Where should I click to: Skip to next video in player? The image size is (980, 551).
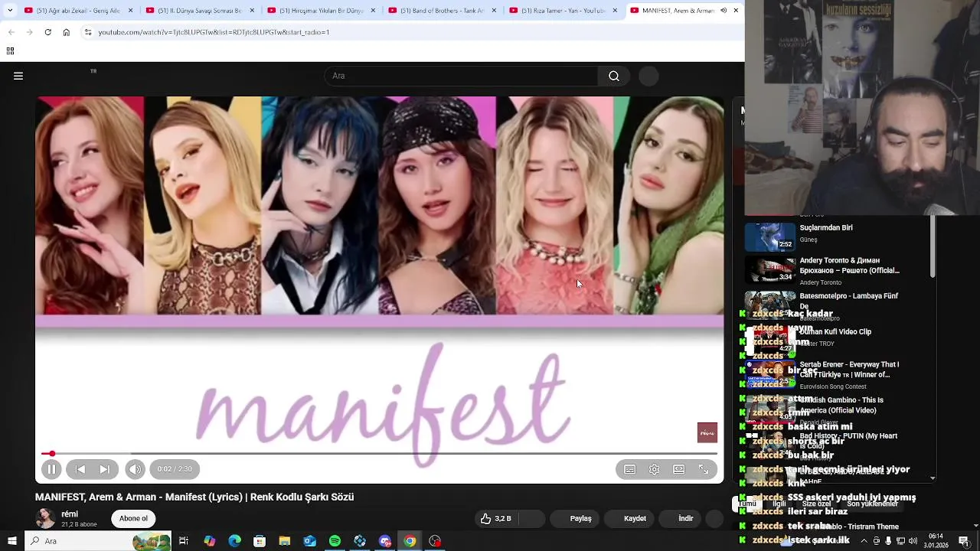click(x=105, y=469)
